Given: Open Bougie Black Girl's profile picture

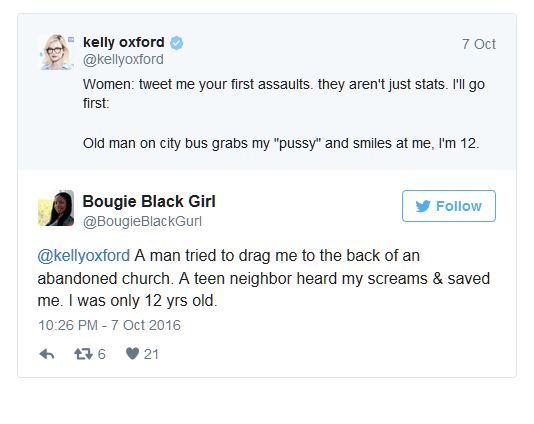Looking at the screenshot, I should click(x=56, y=208).
